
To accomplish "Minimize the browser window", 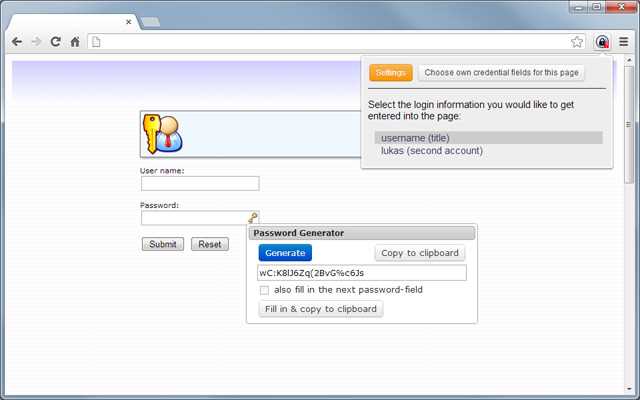I will tap(579, 7).
